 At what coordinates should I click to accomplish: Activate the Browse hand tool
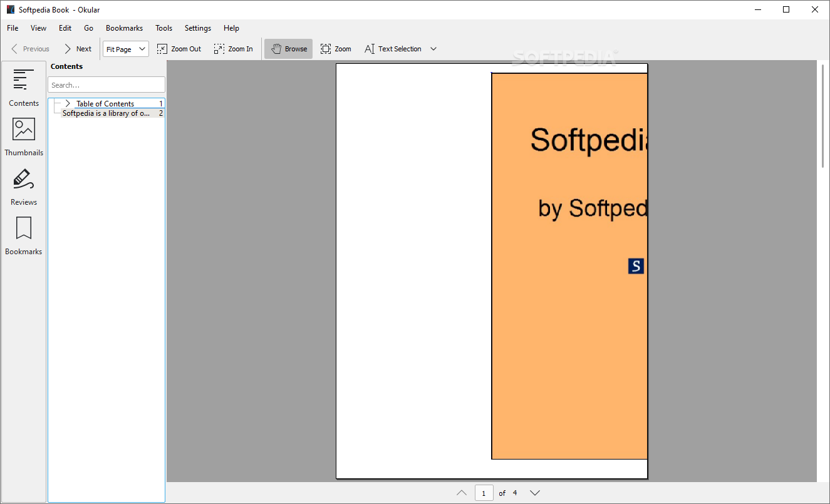(288, 49)
